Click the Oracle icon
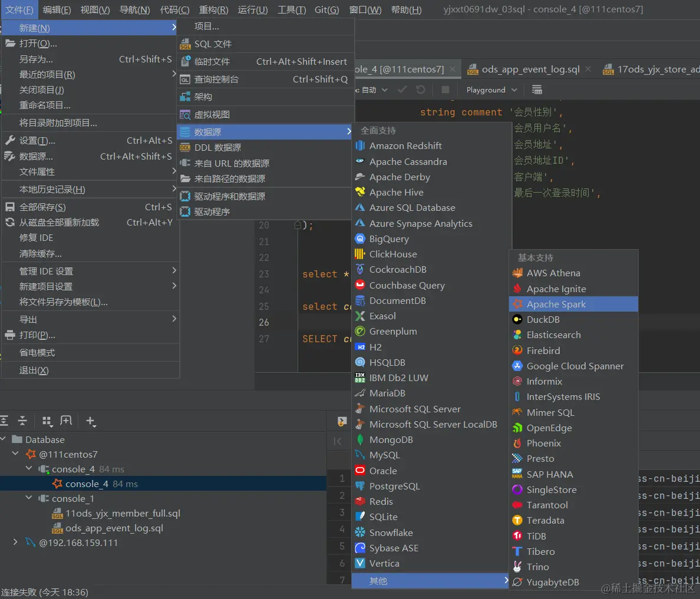 [x=360, y=471]
